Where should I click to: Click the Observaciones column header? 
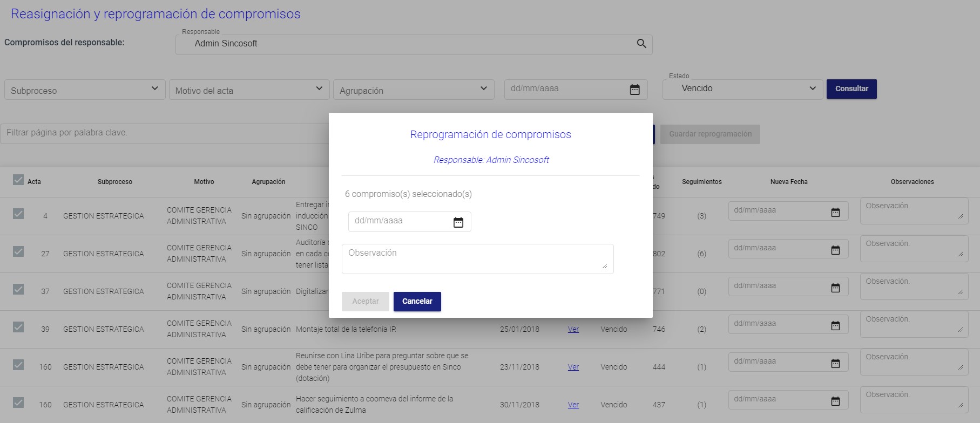point(912,182)
